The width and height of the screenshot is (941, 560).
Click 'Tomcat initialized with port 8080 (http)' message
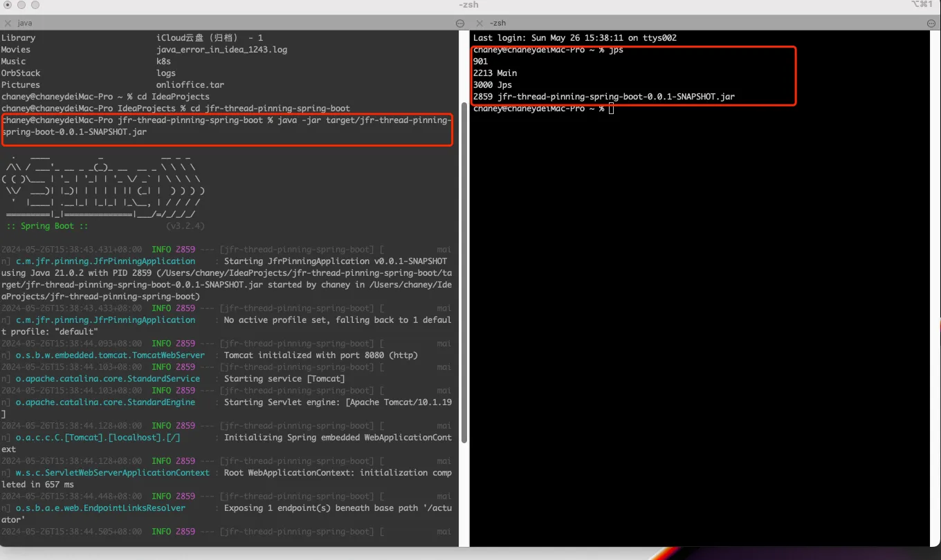[321, 355]
